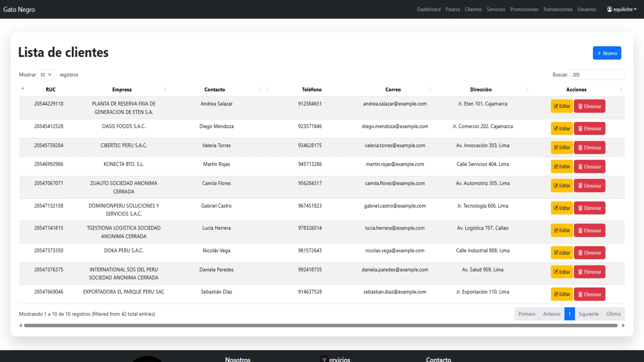The width and height of the screenshot is (644, 362).
Task: Go to Primero pagination page
Action: coord(527,314)
